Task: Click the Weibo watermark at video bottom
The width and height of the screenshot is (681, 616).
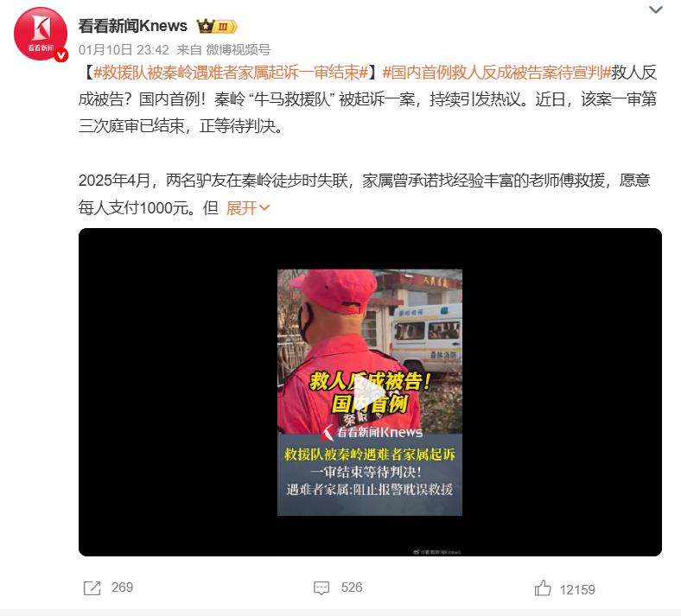Action: (x=436, y=552)
